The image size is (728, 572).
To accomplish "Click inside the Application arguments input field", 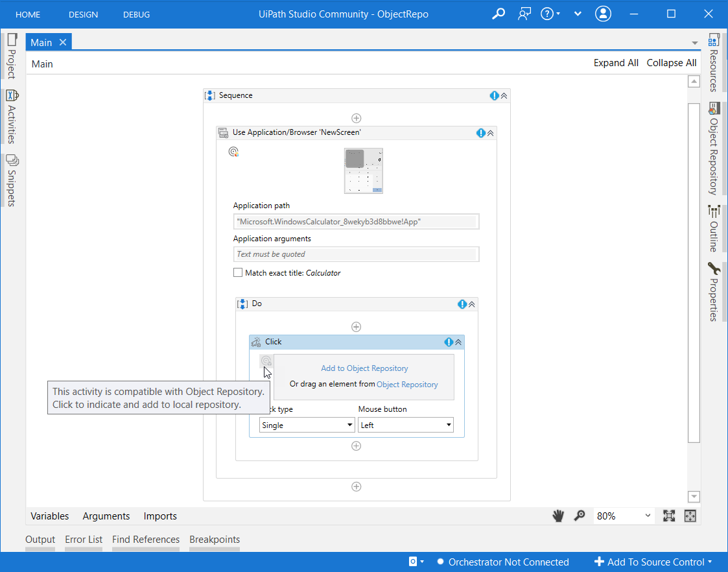I will pos(356,254).
